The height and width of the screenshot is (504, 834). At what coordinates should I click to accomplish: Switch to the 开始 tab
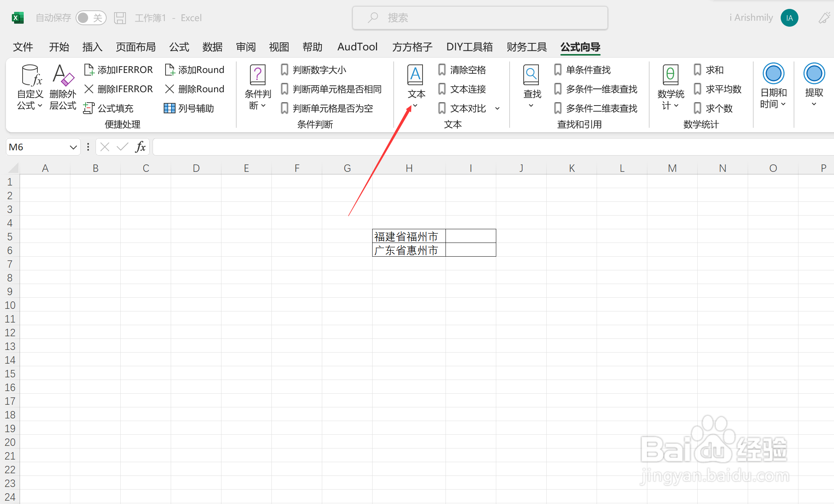pyautogui.click(x=59, y=47)
